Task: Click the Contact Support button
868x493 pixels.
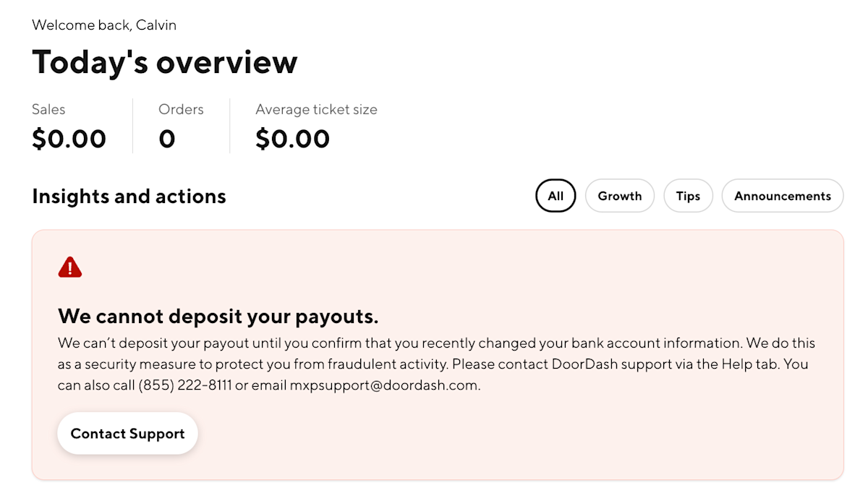Action: point(127,433)
